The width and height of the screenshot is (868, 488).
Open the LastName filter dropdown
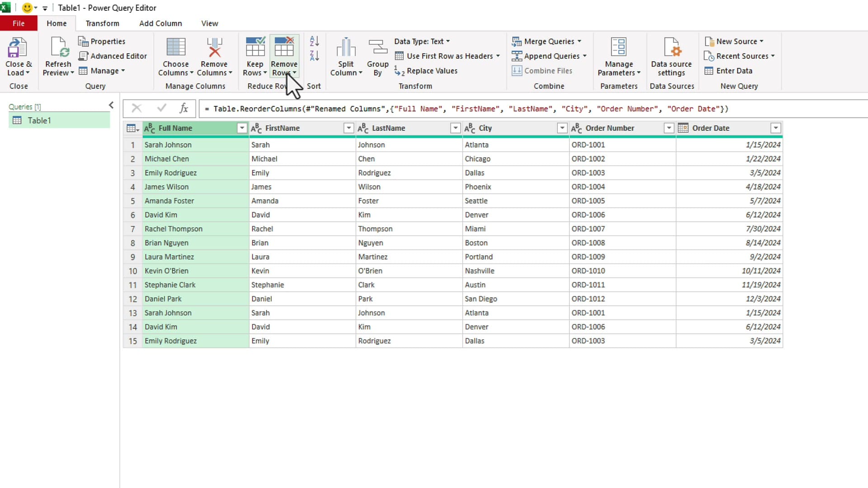point(455,128)
